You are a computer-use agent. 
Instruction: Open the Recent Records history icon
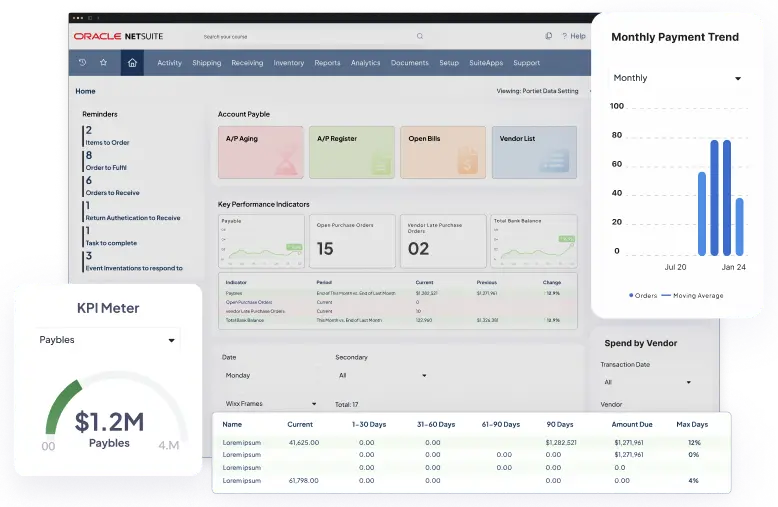pos(82,63)
